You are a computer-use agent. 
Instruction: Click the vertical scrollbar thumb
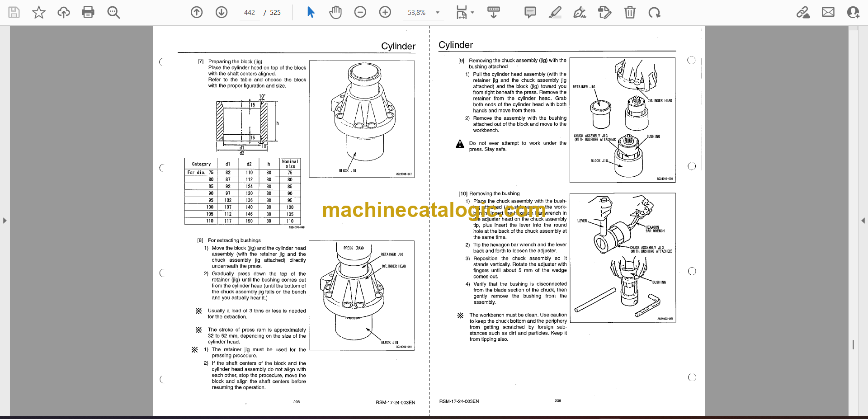[x=853, y=344]
